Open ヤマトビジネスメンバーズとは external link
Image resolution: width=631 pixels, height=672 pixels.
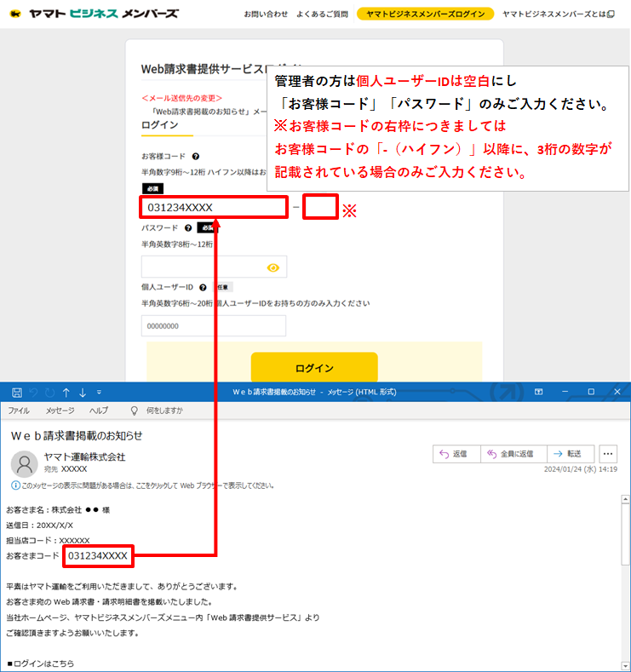click(558, 14)
